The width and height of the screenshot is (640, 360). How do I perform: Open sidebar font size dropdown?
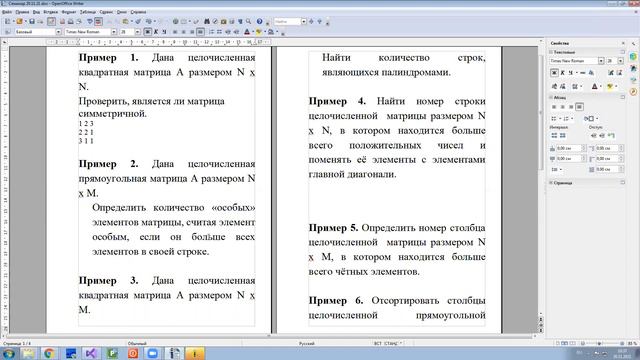(x=620, y=61)
